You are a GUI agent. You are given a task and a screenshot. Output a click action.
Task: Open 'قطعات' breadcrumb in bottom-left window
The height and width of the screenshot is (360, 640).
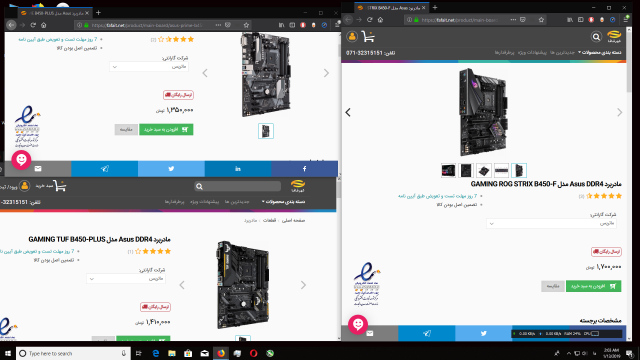coord(269,220)
